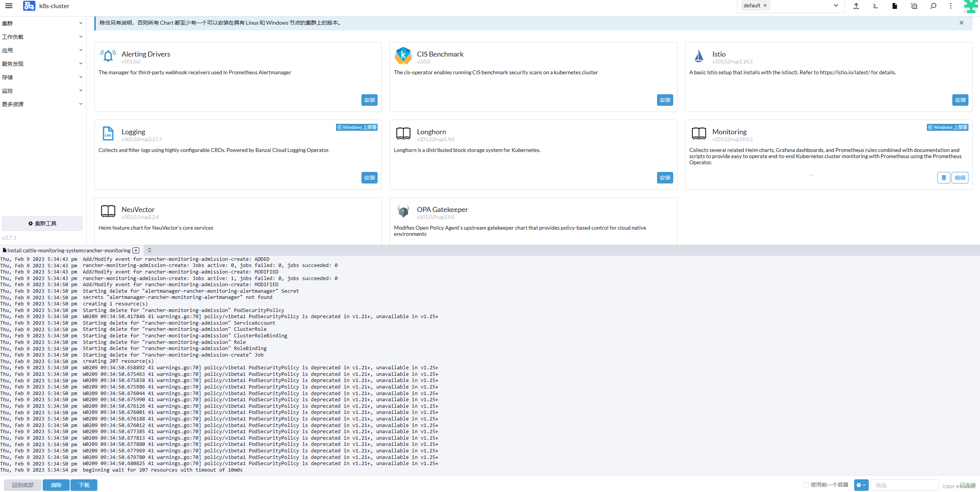This screenshot has width=980, height=492.
Task: Click the CIS Benchmark logo icon
Action: click(403, 56)
